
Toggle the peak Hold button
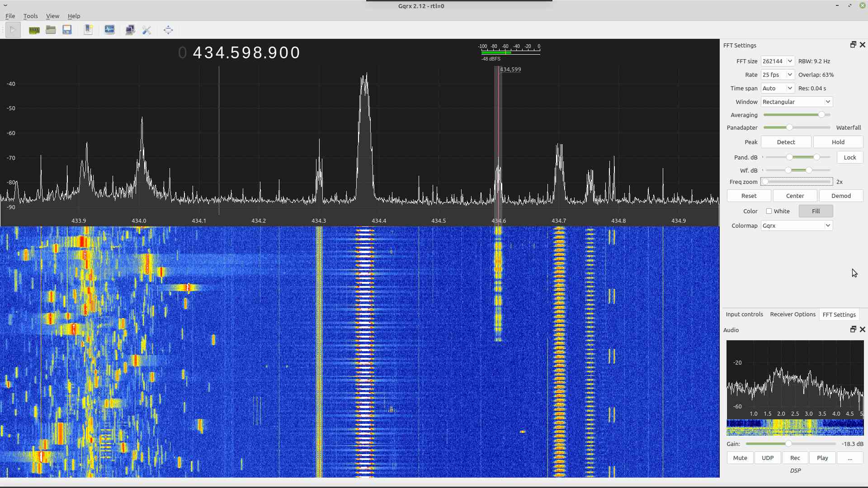[838, 142]
